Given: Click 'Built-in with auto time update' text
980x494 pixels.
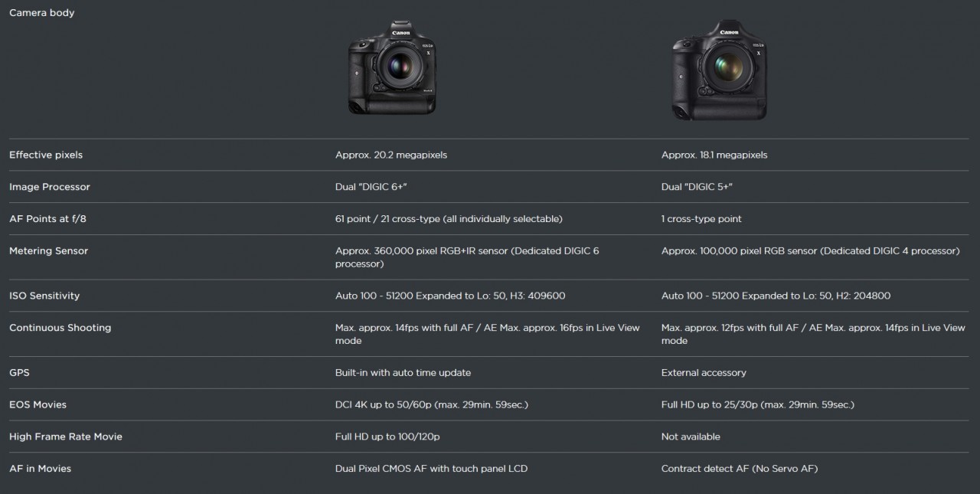Looking at the screenshot, I should (x=403, y=373).
